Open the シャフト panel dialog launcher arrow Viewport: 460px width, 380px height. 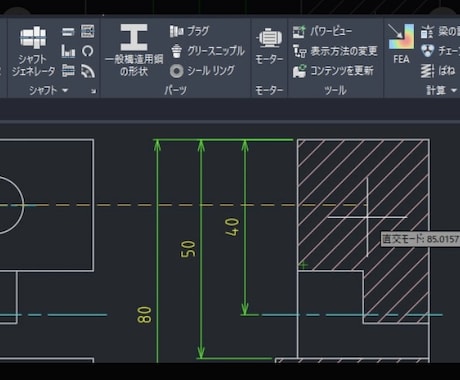[x=94, y=91]
